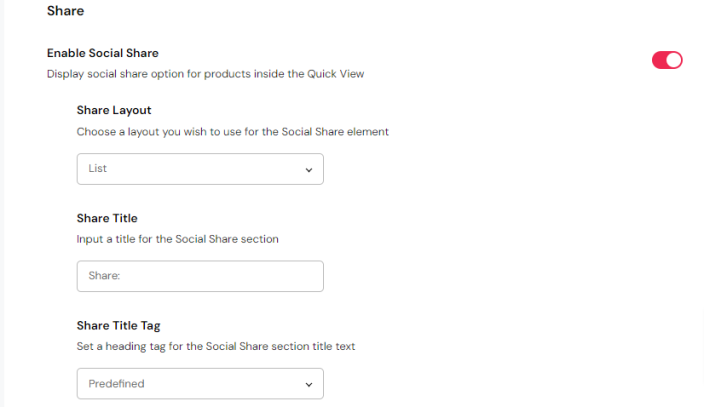Image resolution: width=704 pixels, height=407 pixels.
Task: Click the white knob on the social share switch
Action: coord(674,60)
